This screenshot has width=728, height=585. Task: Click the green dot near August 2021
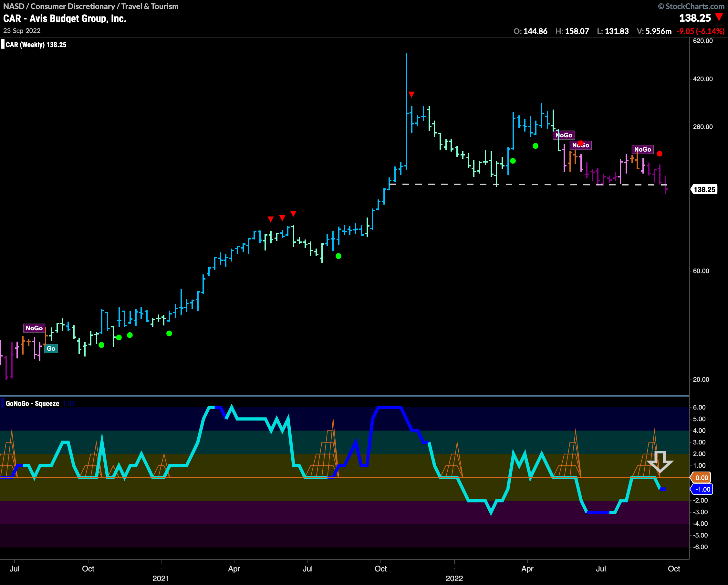(338, 256)
